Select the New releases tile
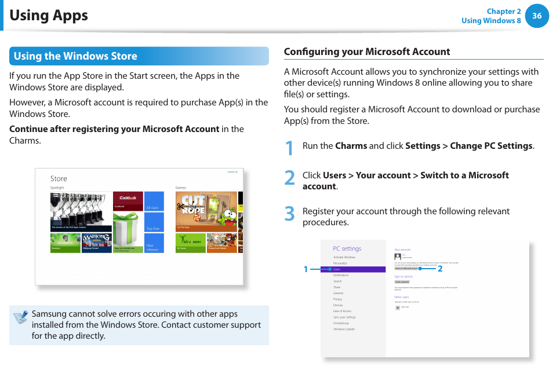Image resolution: width=553 pixels, height=392 pixels. [154, 243]
